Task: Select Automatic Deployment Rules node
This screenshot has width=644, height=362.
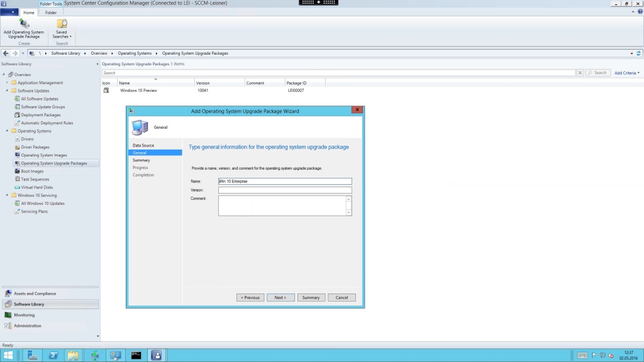Action: [47, 123]
